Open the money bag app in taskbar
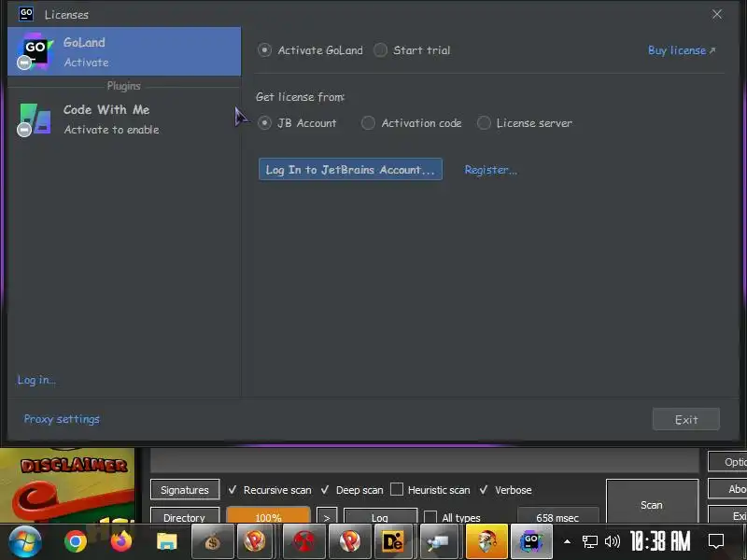This screenshot has width=747, height=560. (x=213, y=541)
